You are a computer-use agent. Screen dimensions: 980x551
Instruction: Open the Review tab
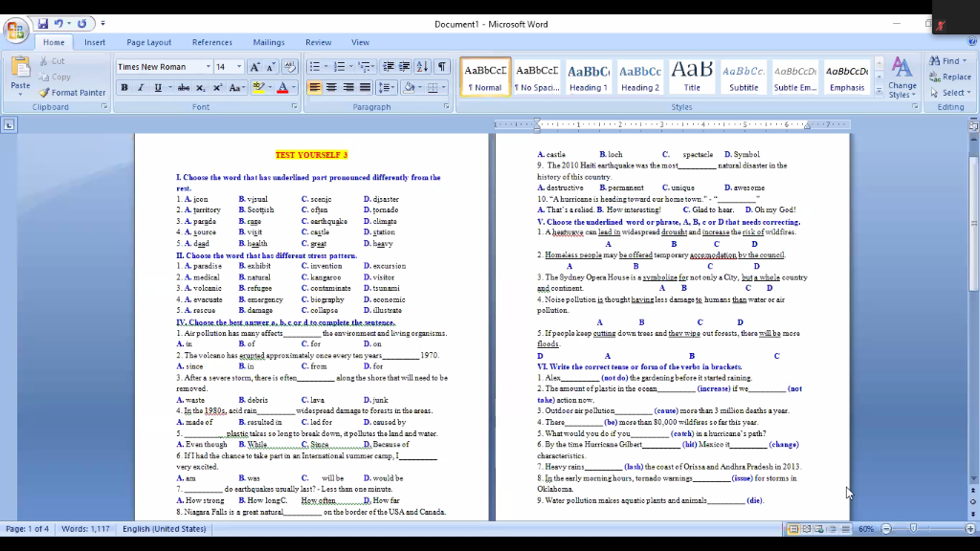318,42
